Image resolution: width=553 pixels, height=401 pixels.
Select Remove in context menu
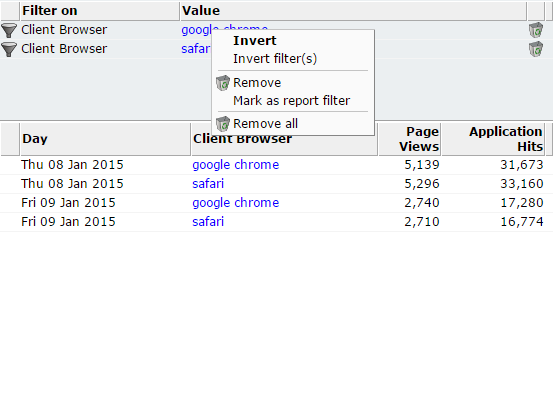point(257,83)
